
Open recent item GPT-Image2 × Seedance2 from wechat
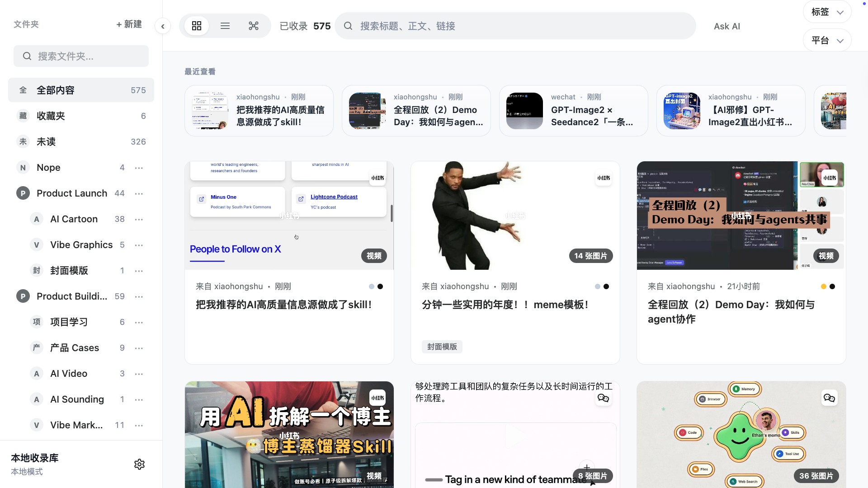[573, 111]
